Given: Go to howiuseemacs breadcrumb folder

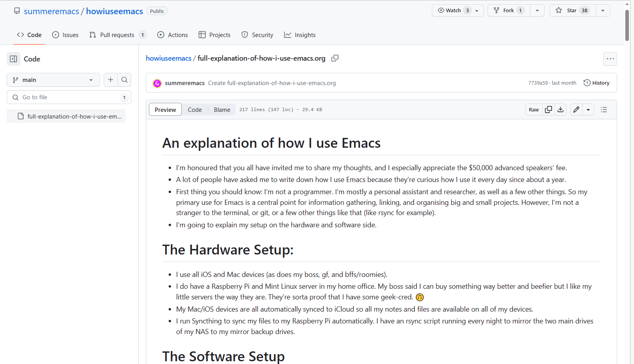Looking at the screenshot, I should pos(169,58).
